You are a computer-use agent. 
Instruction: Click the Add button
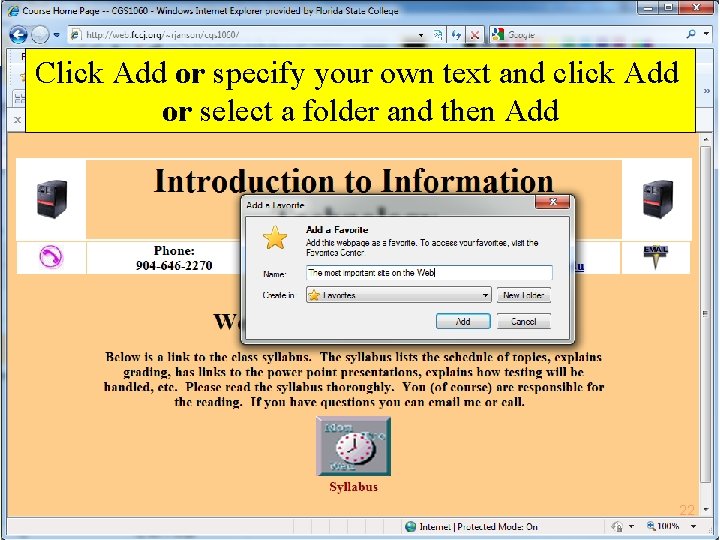463,321
